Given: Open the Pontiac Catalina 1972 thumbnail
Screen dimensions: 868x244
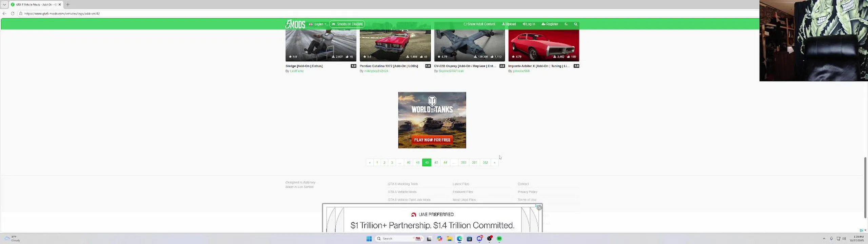Looking at the screenshot, I should coord(395,45).
